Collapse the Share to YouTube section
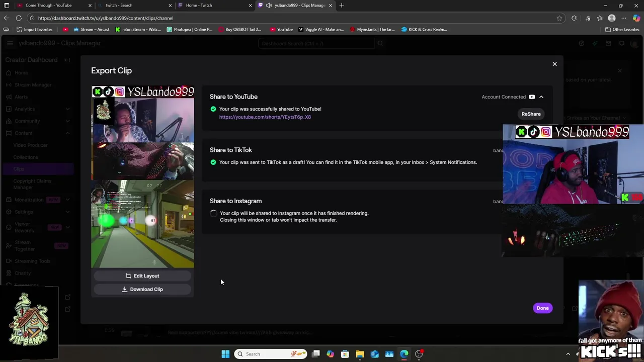The width and height of the screenshot is (644, 362). coord(541,97)
